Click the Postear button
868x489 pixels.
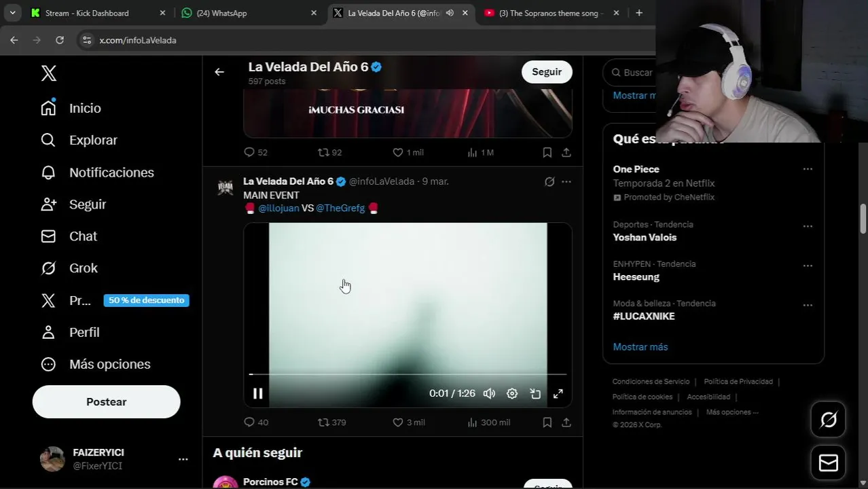coord(106,401)
